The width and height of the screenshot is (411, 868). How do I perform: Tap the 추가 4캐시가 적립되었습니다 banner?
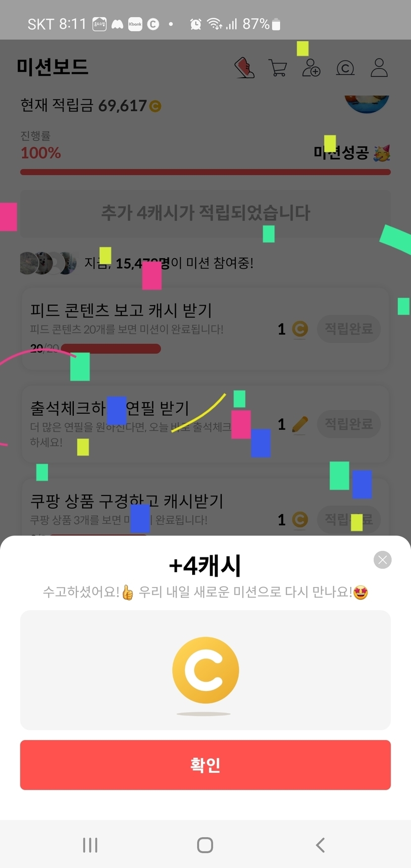point(205,213)
